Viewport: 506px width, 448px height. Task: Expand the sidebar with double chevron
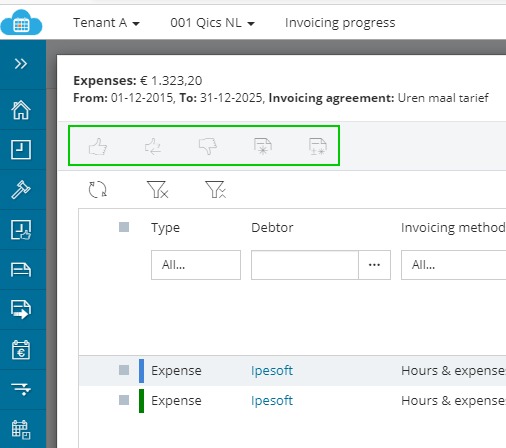[21, 64]
